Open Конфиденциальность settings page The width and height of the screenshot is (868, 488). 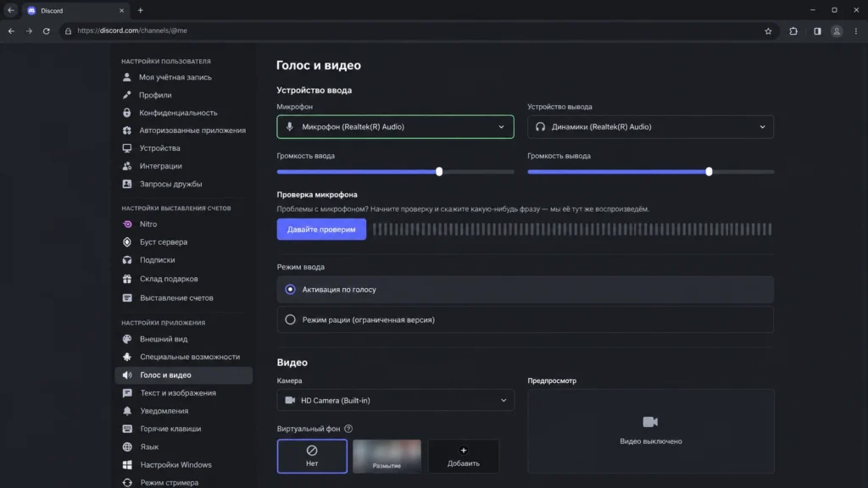(183, 113)
